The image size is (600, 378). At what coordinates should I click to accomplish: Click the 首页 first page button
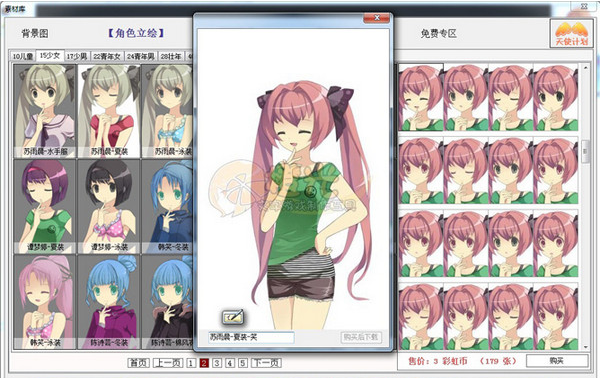pyautogui.click(x=138, y=362)
